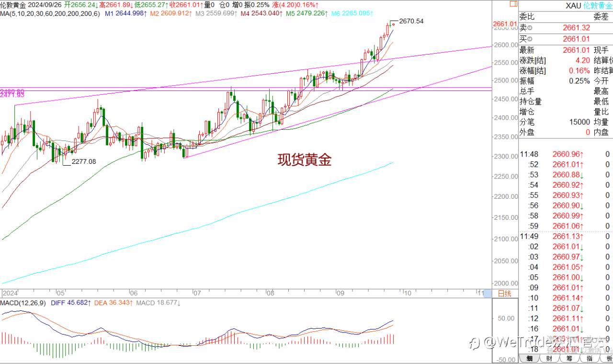The height and width of the screenshot is (364, 613).
Task: Click the 分笔 value 15000
Action: pos(579,122)
